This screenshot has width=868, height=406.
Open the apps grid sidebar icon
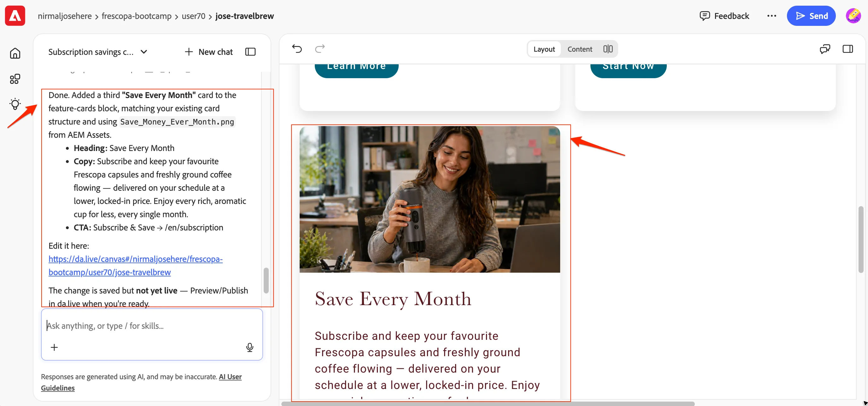click(15, 79)
